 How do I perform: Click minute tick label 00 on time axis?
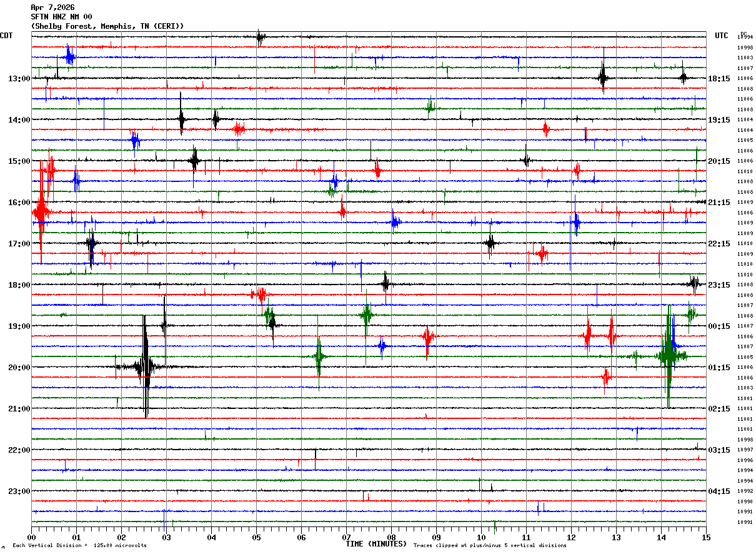coord(31,537)
